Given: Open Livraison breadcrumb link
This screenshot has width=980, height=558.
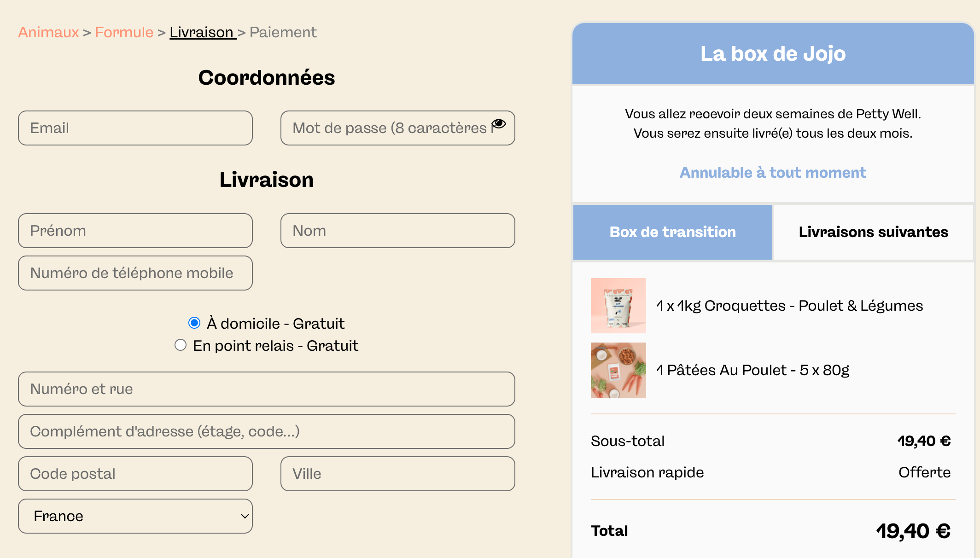Looking at the screenshot, I should (x=203, y=32).
